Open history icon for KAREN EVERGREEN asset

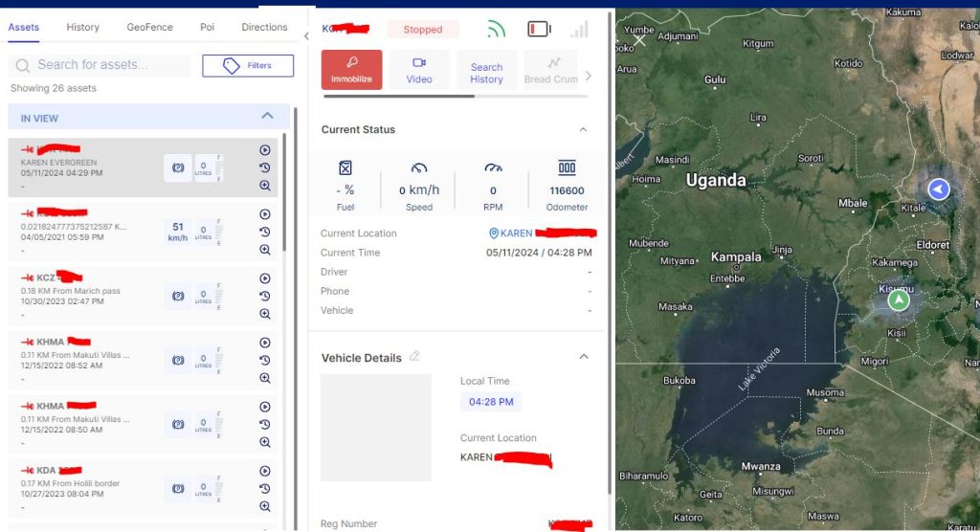(265, 167)
